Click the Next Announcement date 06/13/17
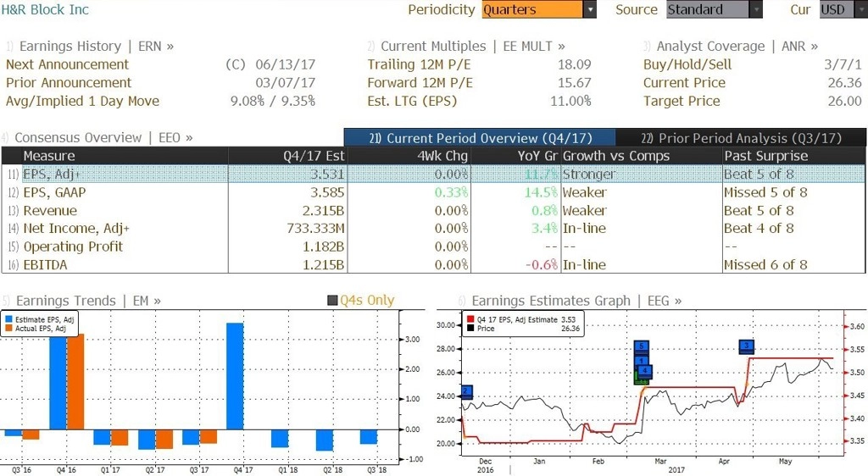 pos(285,64)
